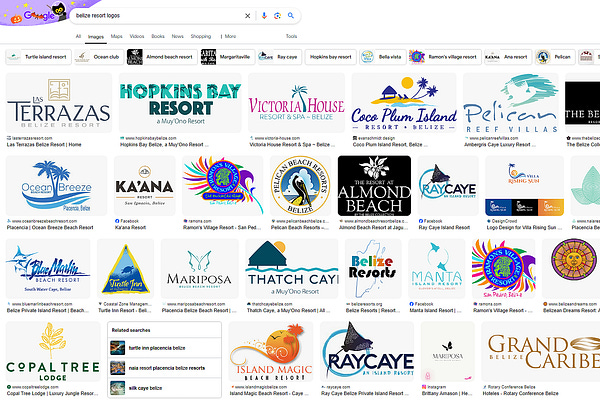Viewport: 600px width, 400px height.
Task: Clear the search box with the X icon
Action: 248,16
